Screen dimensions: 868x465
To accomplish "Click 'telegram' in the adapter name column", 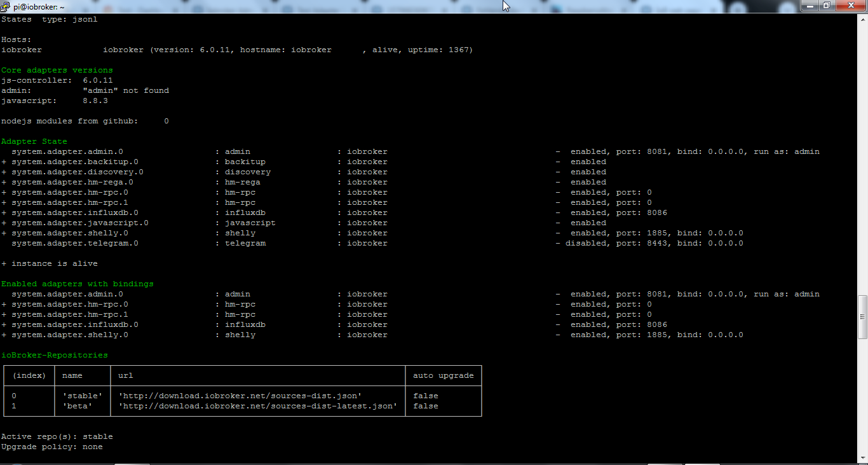I will tap(245, 243).
